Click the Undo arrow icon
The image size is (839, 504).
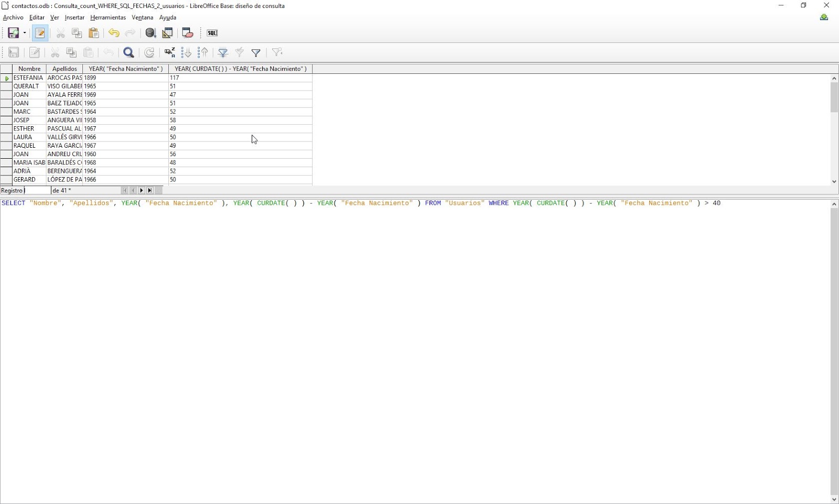[114, 32]
